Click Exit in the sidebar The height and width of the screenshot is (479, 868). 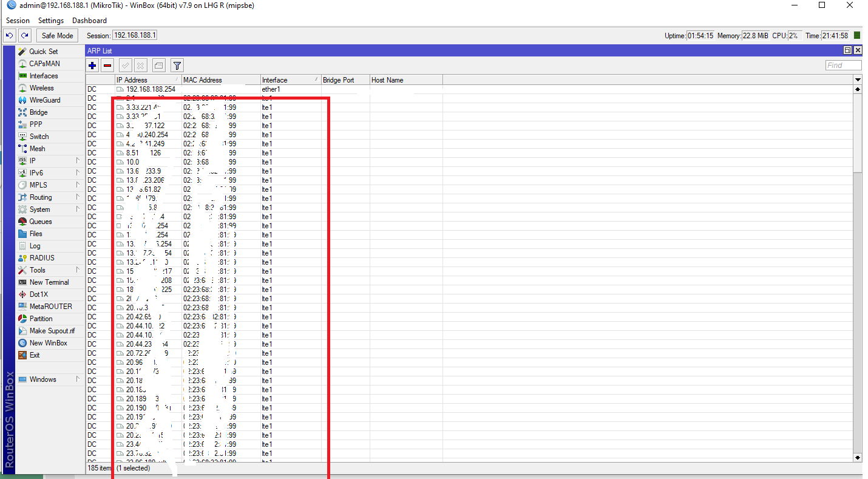point(35,355)
